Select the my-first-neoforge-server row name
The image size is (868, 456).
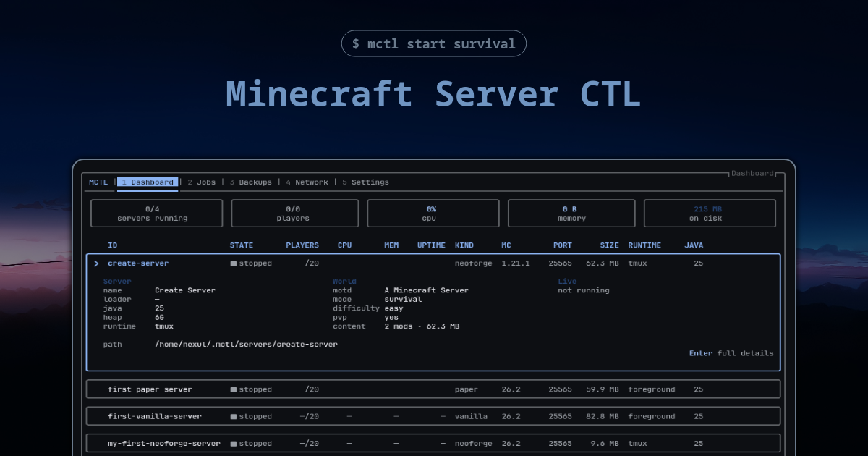coord(164,444)
